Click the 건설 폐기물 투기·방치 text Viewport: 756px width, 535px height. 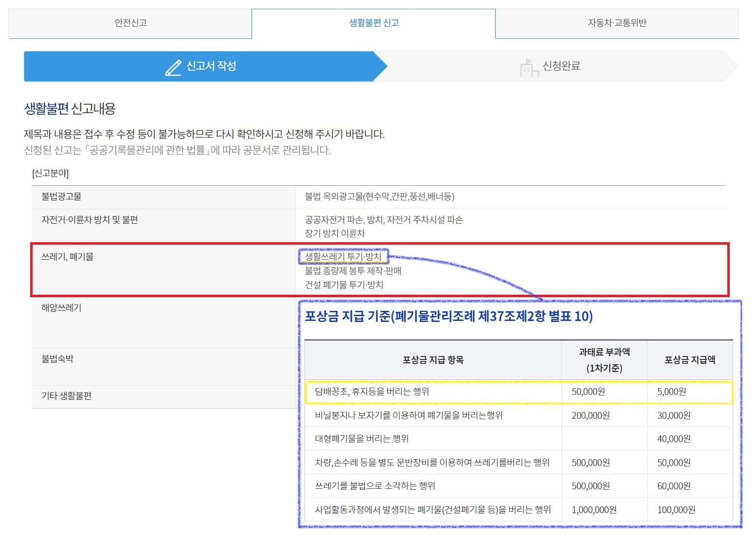pos(344,285)
